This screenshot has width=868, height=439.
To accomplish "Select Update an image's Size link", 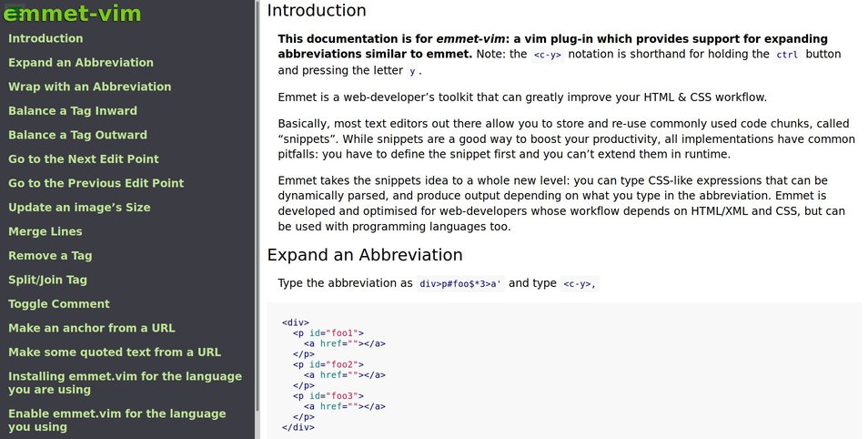I will (x=79, y=208).
